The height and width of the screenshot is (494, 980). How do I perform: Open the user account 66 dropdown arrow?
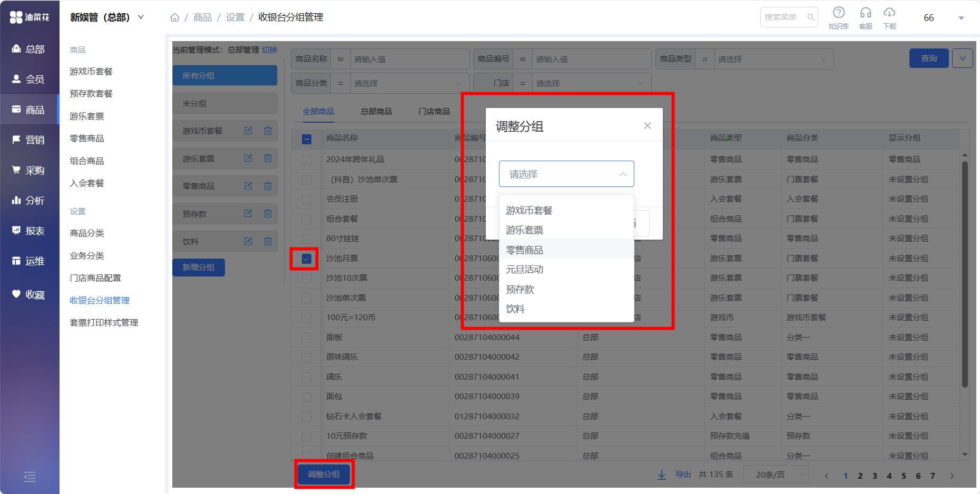[x=961, y=18]
